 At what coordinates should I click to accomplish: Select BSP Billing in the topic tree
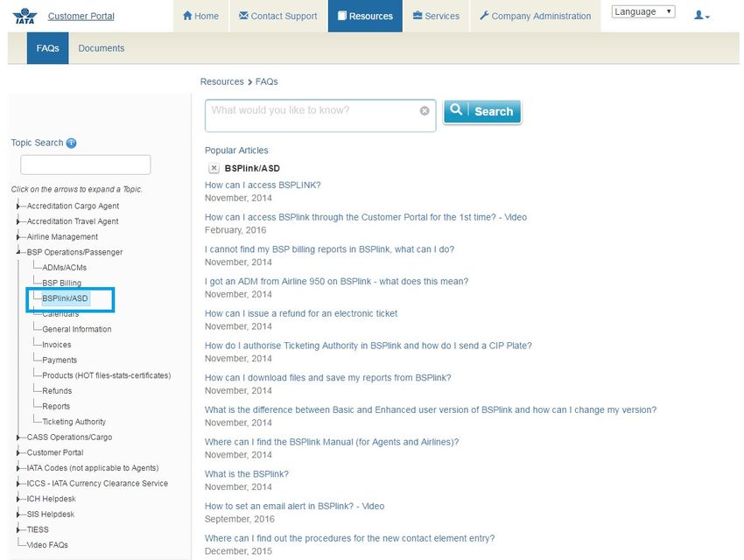(61, 283)
